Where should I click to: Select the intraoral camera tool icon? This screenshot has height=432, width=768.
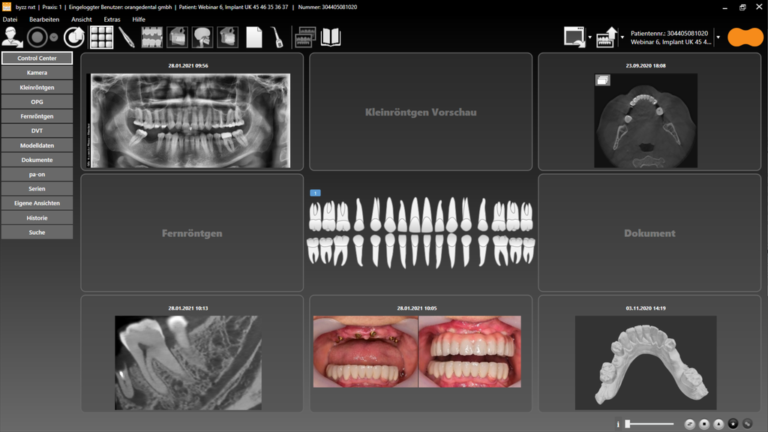127,37
